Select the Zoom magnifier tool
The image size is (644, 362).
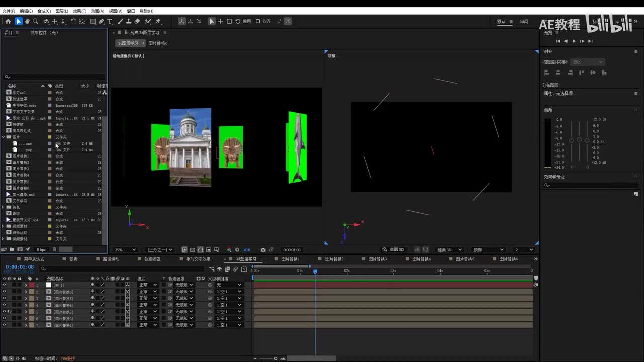pos(35,21)
